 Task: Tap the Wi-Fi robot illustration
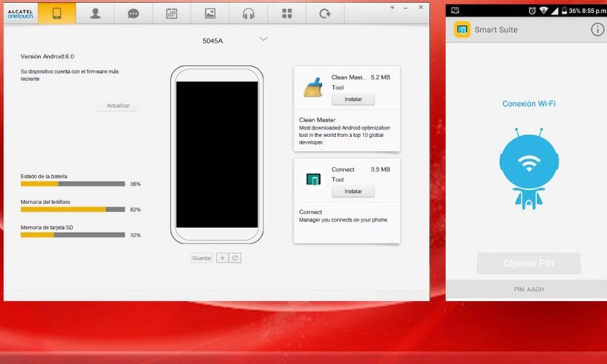[529, 169]
